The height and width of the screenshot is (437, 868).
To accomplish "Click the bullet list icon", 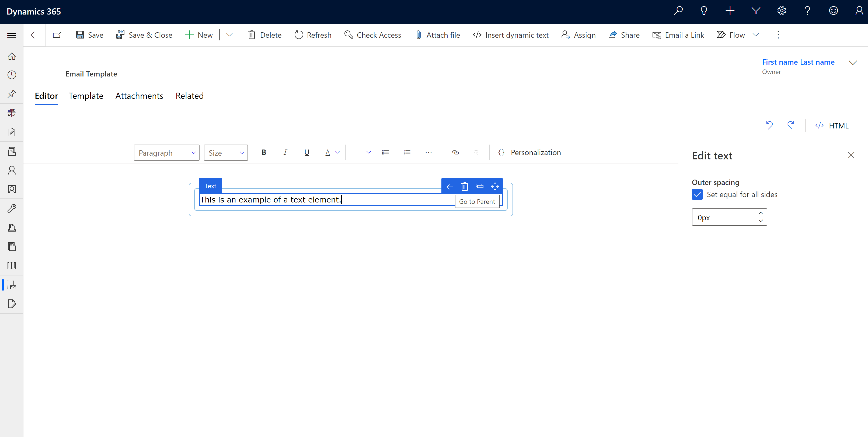I will click(x=385, y=152).
